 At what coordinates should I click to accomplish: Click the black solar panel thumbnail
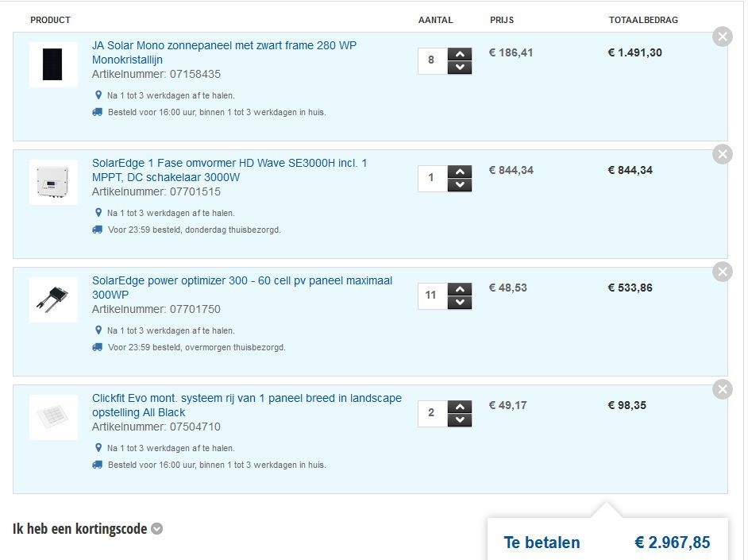[53, 64]
